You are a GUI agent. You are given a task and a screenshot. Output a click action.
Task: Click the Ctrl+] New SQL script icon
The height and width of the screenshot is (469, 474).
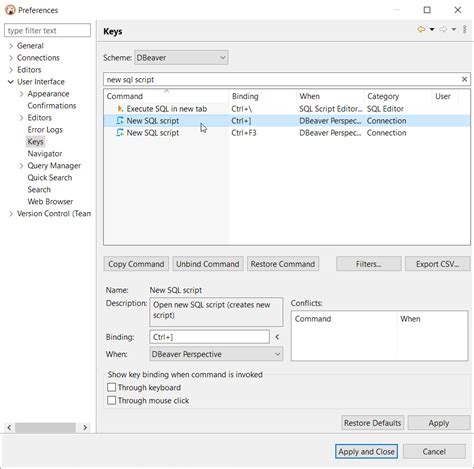click(x=120, y=121)
